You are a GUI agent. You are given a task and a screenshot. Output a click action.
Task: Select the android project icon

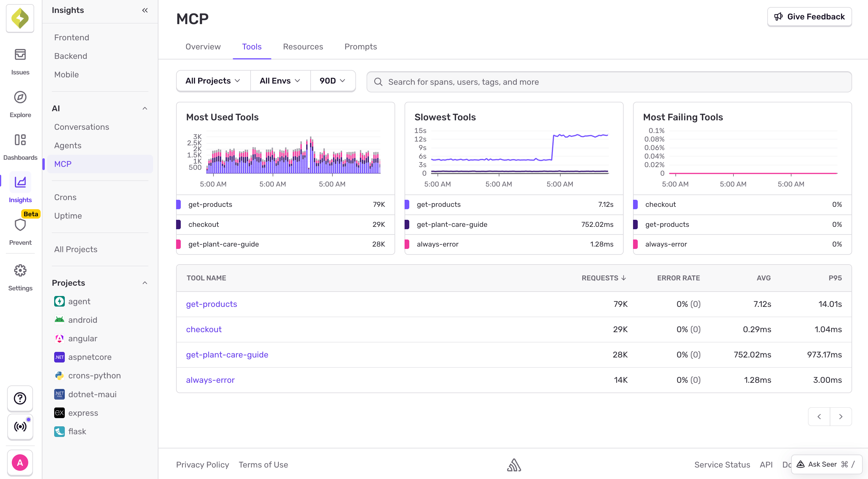click(x=59, y=320)
